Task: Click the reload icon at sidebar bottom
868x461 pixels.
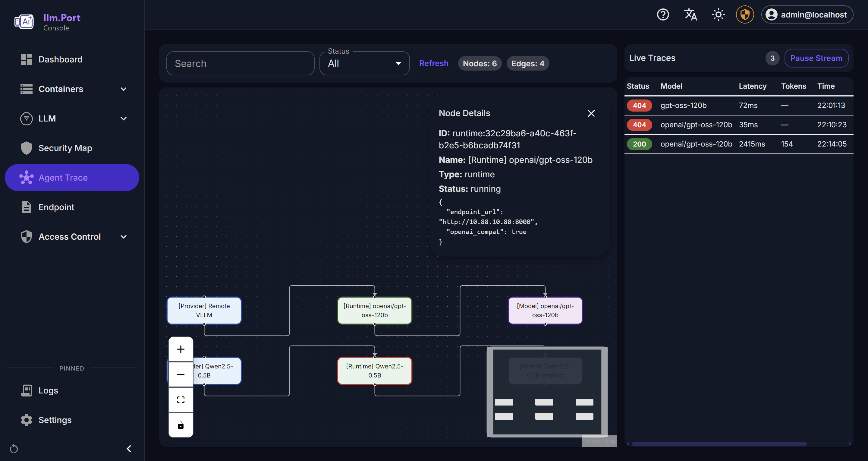Action: [x=14, y=449]
